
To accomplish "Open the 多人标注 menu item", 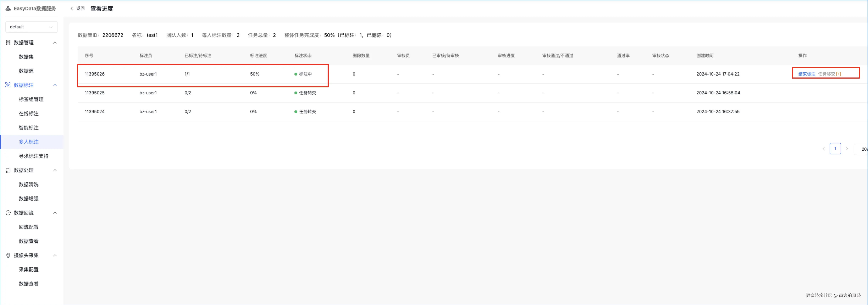I will [x=29, y=142].
